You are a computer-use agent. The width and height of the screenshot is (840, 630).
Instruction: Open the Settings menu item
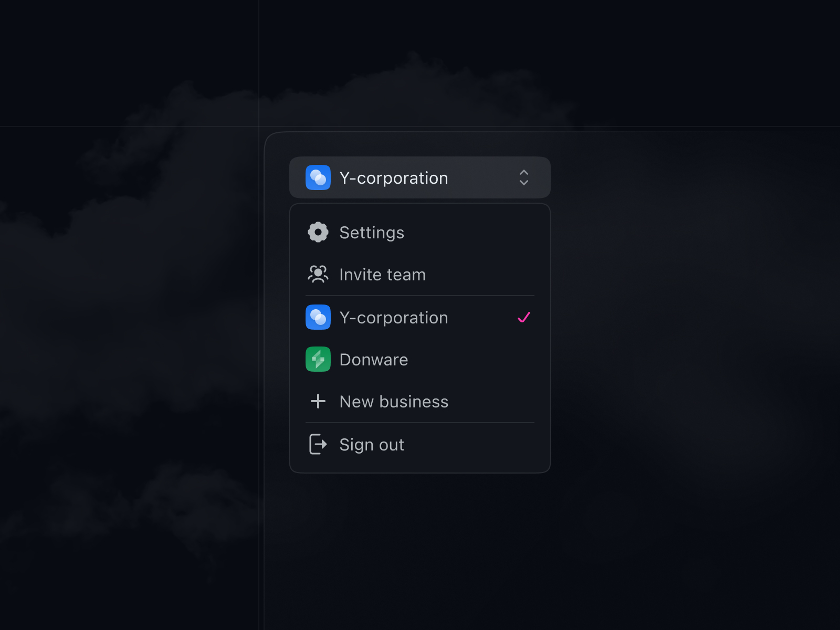(420, 232)
